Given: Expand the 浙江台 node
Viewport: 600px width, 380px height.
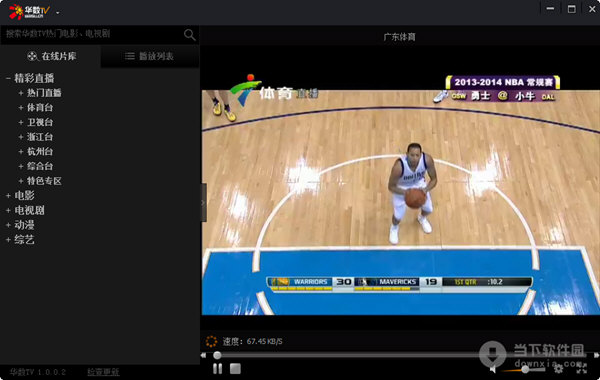Looking at the screenshot, I should 21,137.
